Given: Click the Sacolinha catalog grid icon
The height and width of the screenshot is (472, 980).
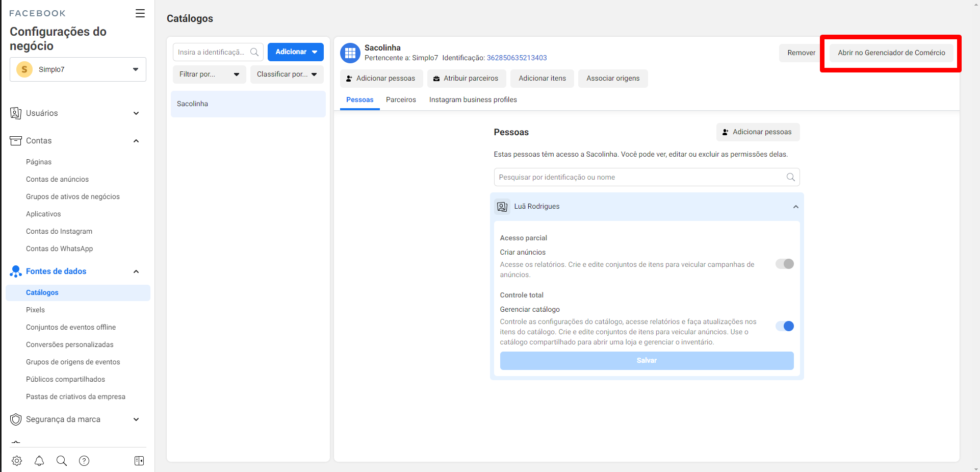Looking at the screenshot, I should tap(350, 53).
